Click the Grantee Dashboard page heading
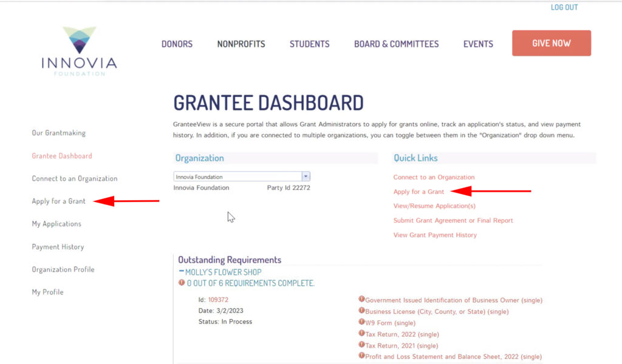This screenshot has width=622, height=364. coord(268,103)
